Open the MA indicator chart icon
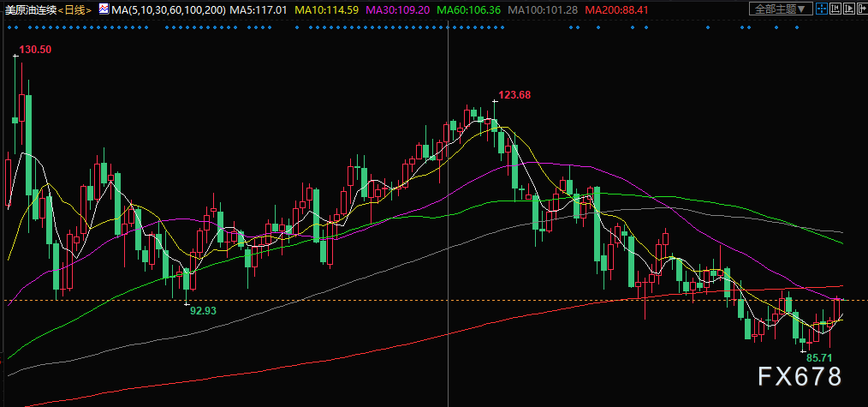 coord(104,9)
